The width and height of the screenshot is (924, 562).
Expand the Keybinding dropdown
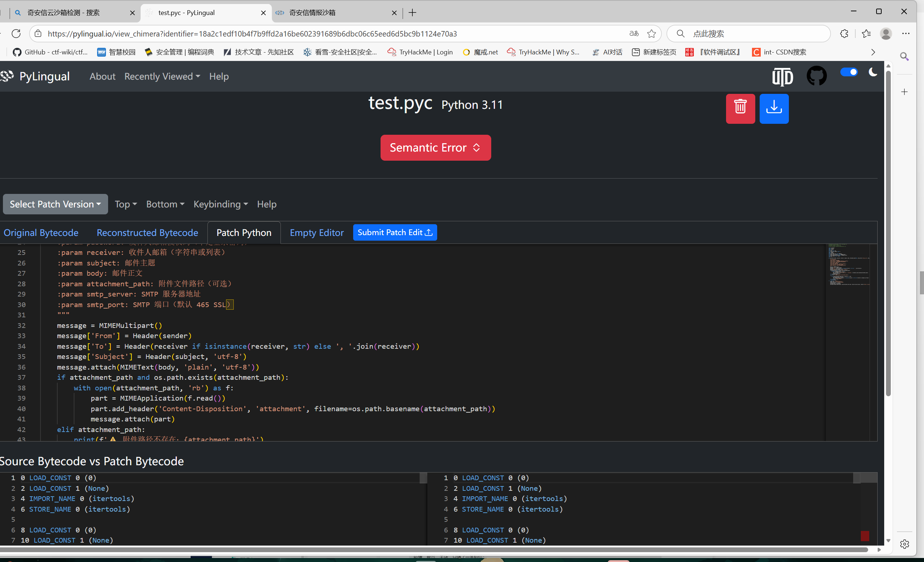point(221,204)
